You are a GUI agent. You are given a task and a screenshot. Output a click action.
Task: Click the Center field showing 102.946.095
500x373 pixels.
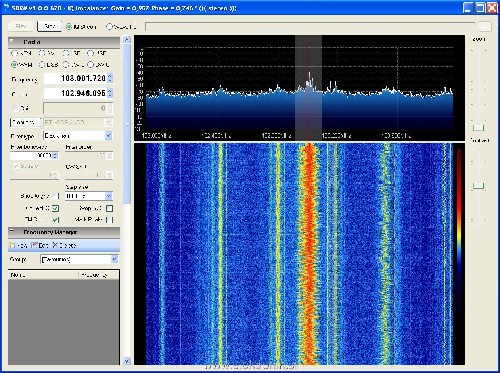pyautogui.click(x=75, y=93)
